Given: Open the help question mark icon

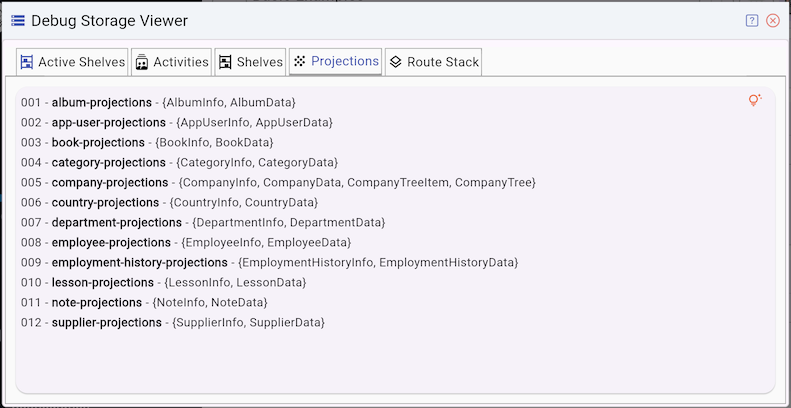Looking at the screenshot, I should 752,20.
